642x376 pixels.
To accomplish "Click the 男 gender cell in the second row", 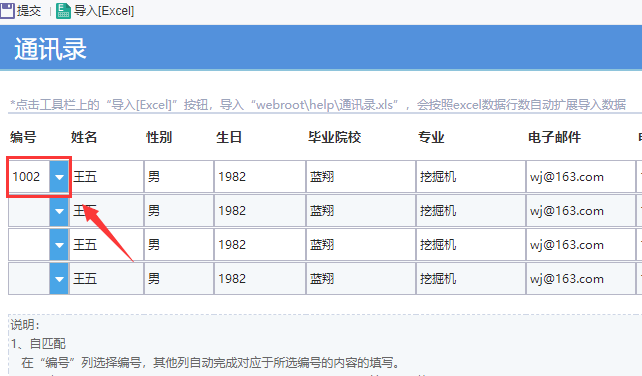I will pos(179,211).
